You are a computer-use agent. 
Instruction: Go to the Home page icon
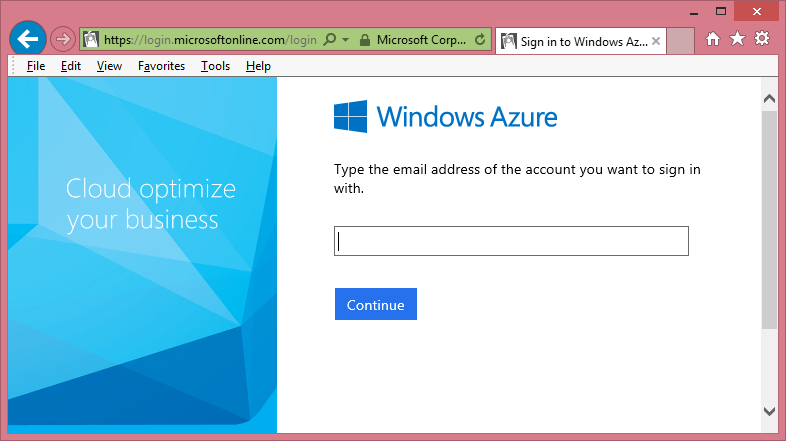tap(713, 39)
